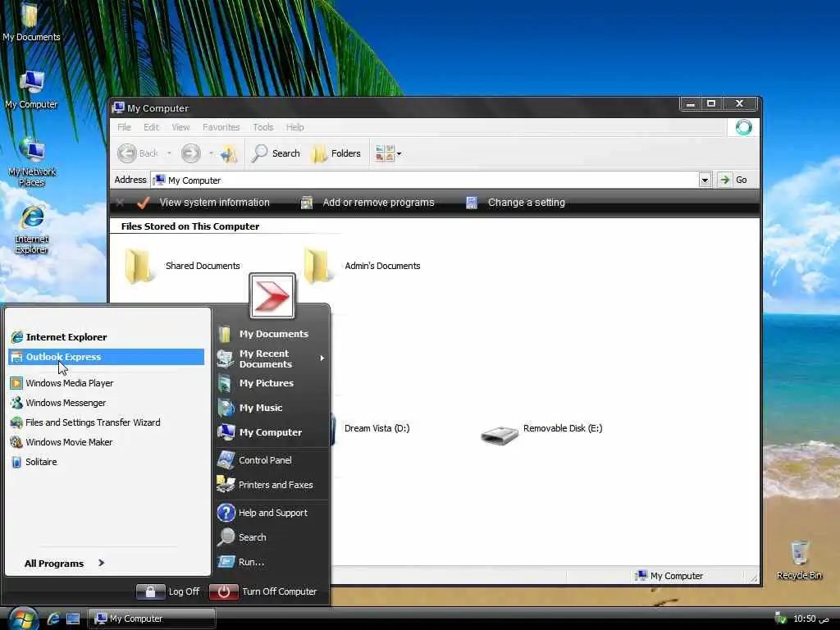Screen dimensions: 840x630
Task: Launch Internet Explorer from quick launch
Action: [x=53, y=619]
